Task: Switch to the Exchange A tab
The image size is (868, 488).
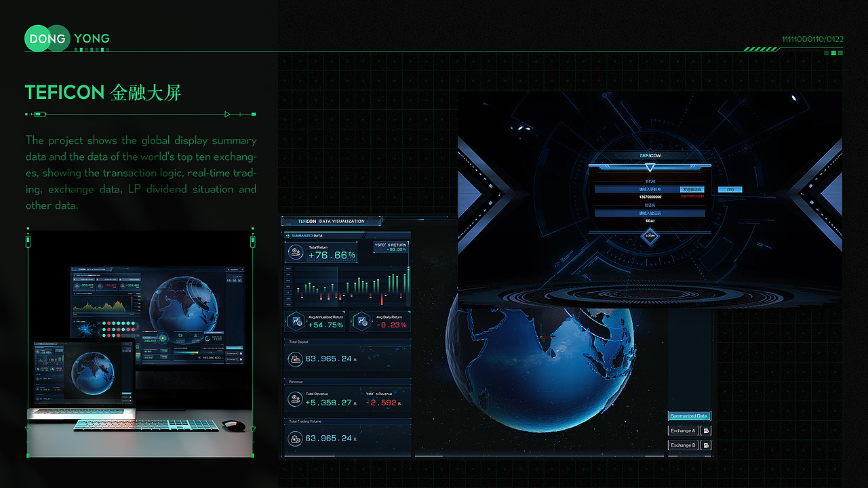Action: tap(683, 430)
